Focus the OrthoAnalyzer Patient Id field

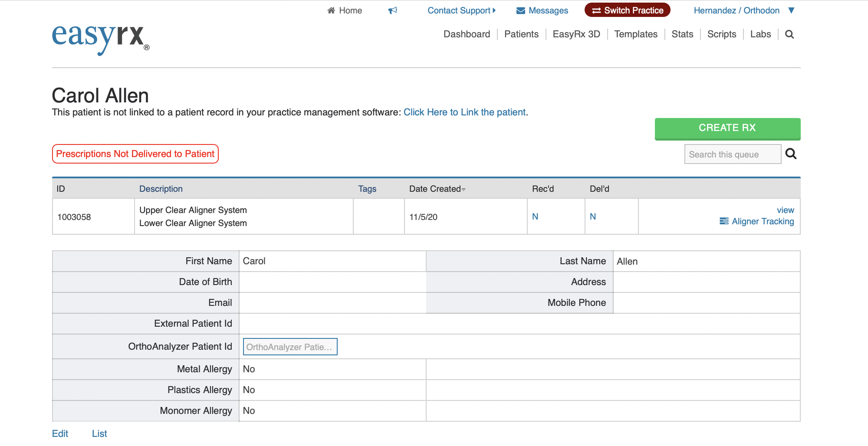(290, 347)
